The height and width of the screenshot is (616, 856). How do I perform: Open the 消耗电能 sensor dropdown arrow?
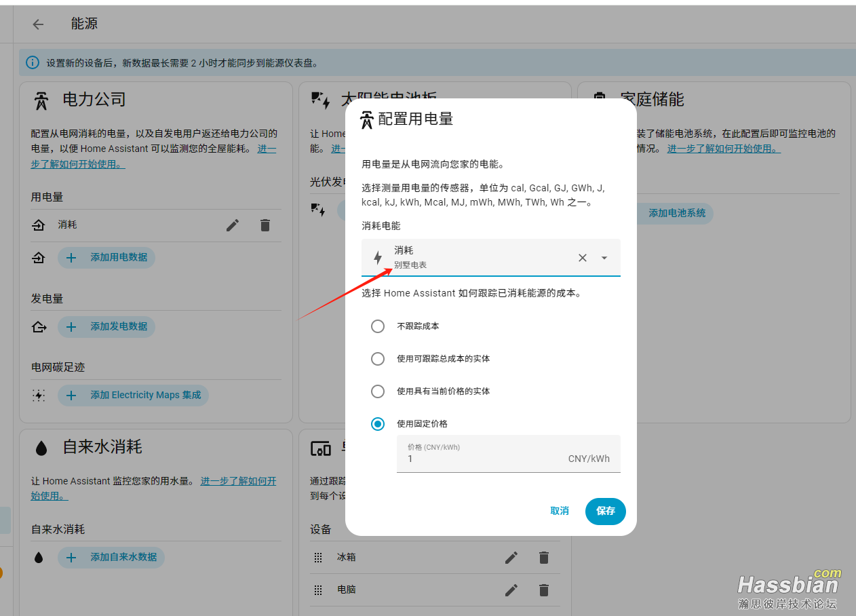click(x=604, y=258)
